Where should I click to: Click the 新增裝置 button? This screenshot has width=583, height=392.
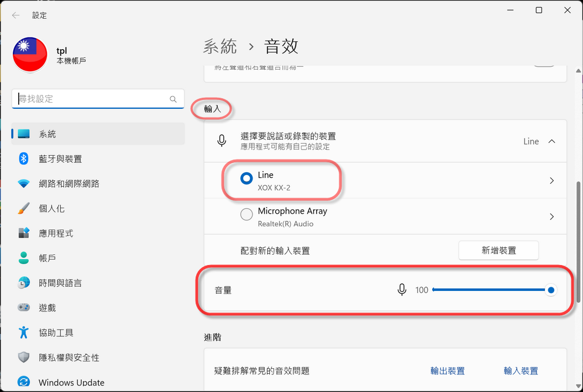[x=498, y=251]
